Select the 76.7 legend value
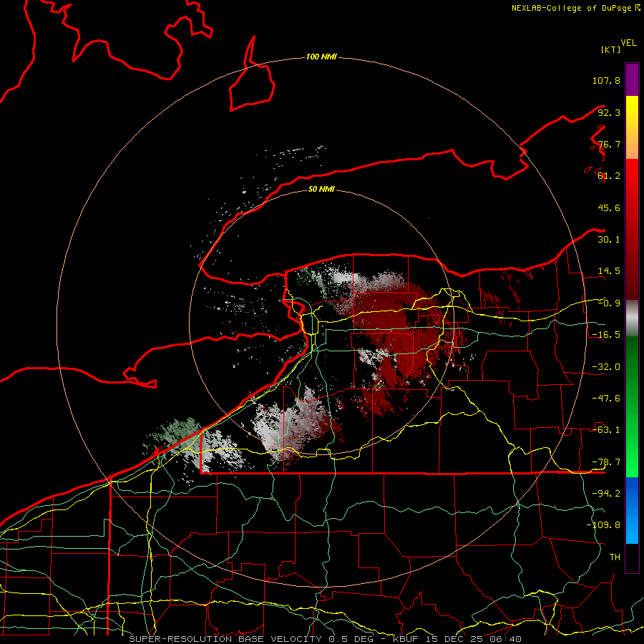The image size is (644, 644). (x=609, y=144)
